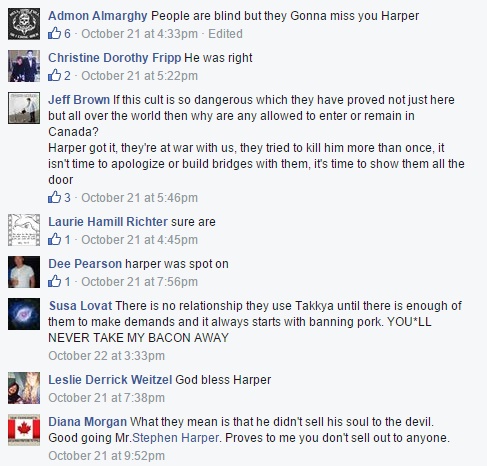Open Christine Dorothy Fripp's profile link
Image resolution: width=487 pixels, height=466 pixels.
[115, 58]
